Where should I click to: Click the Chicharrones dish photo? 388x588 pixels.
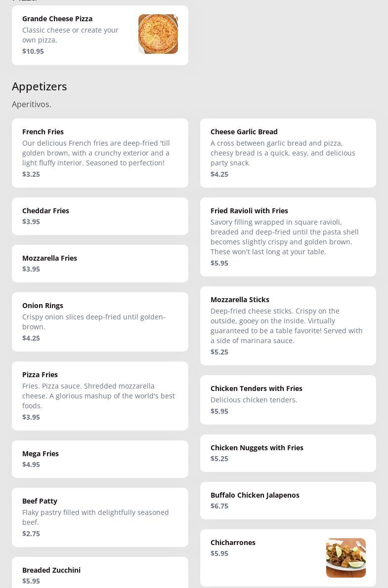coord(345,557)
